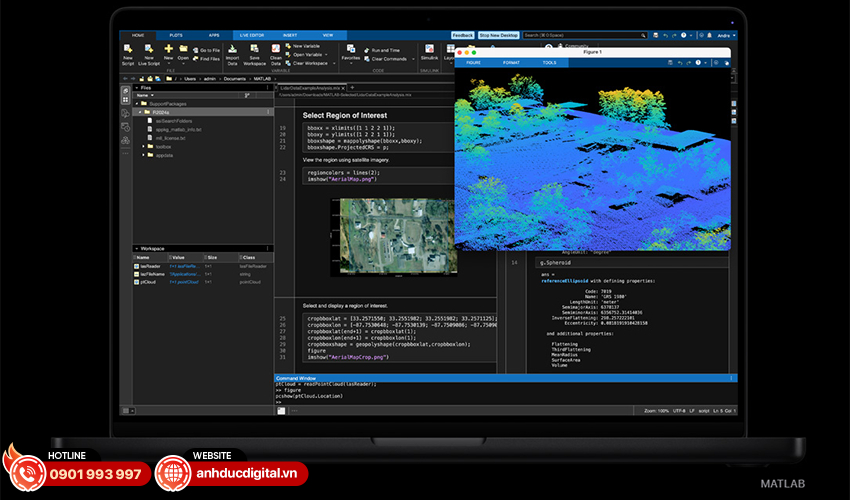Screen dimensions: 850x500
Task: Expand the appdata folder
Action: pos(145,155)
